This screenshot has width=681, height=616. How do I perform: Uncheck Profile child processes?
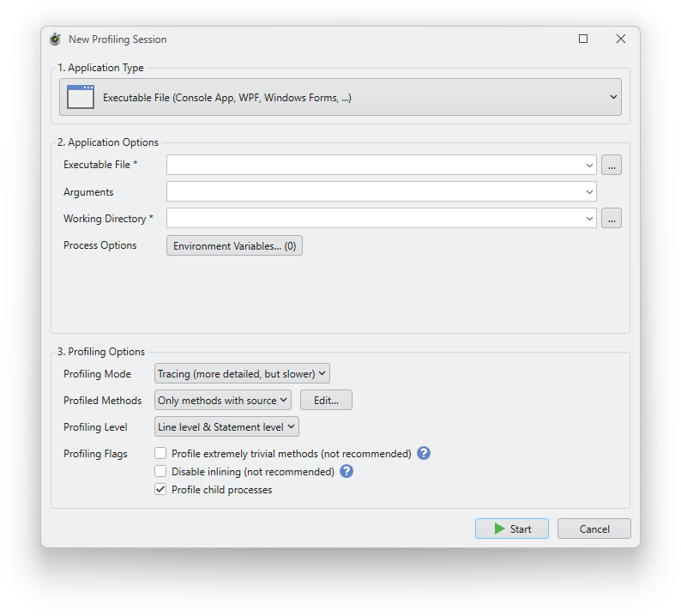point(160,489)
